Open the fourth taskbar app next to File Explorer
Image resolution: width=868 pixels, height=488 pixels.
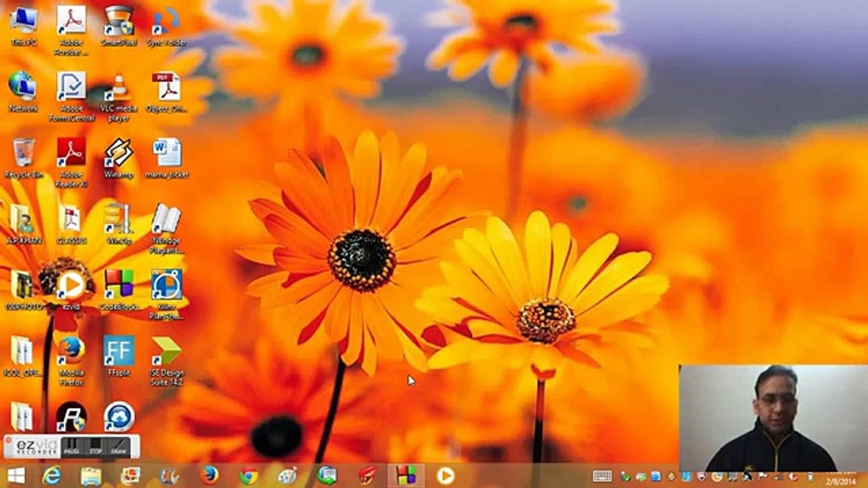[130, 476]
